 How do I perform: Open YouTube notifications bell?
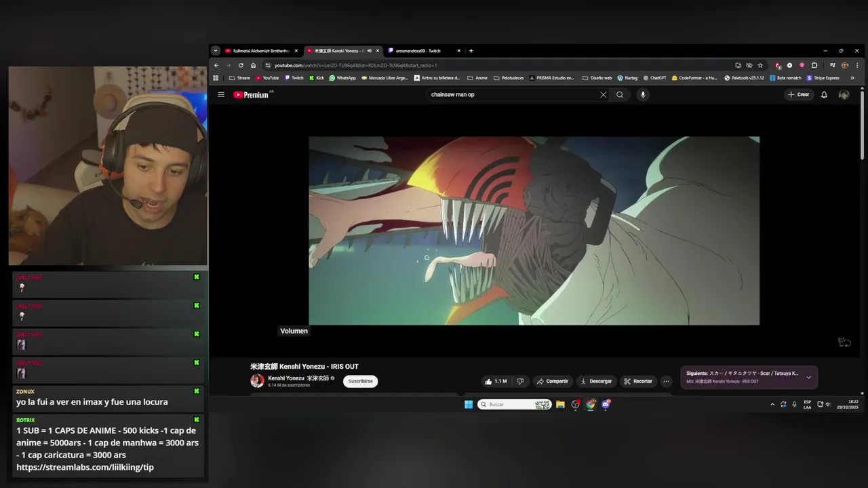coord(824,95)
